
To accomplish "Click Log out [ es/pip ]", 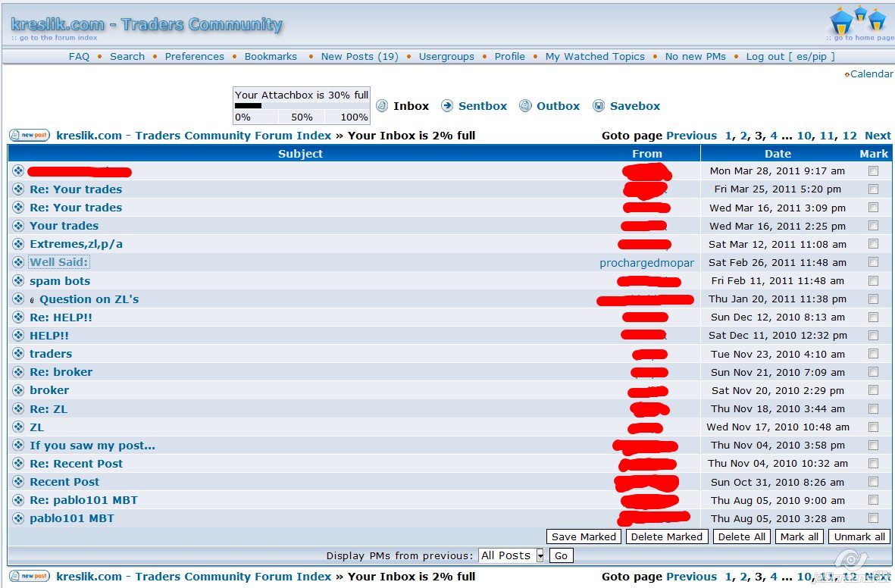I will [x=790, y=57].
